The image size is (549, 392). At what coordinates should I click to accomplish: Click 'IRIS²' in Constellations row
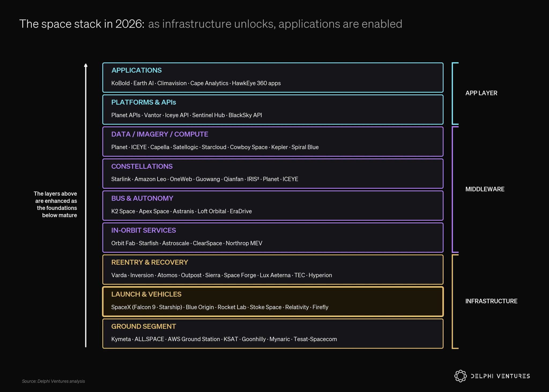253,179
